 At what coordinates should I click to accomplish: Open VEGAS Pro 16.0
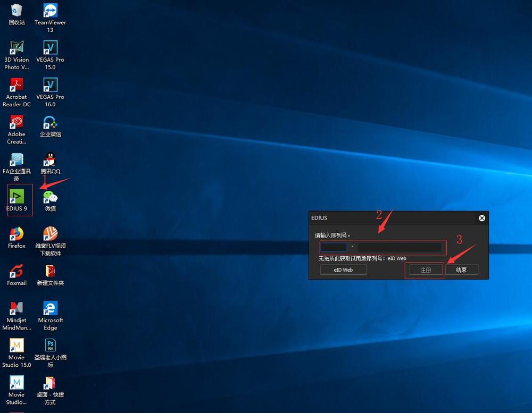click(x=50, y=85)
